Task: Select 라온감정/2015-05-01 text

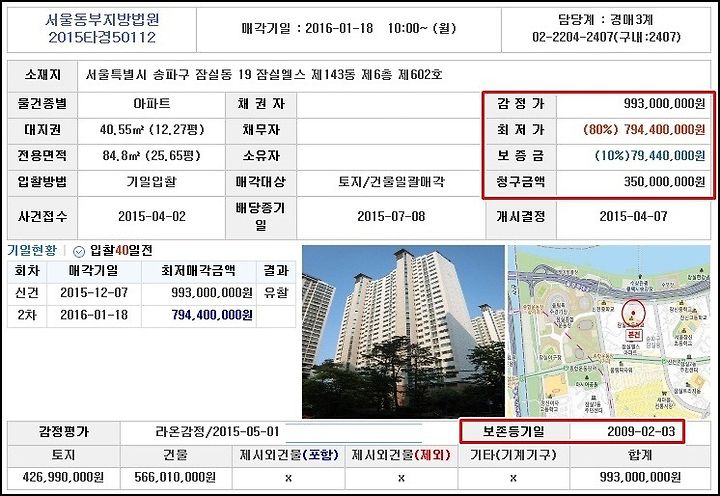Action: tap(217, 432)
